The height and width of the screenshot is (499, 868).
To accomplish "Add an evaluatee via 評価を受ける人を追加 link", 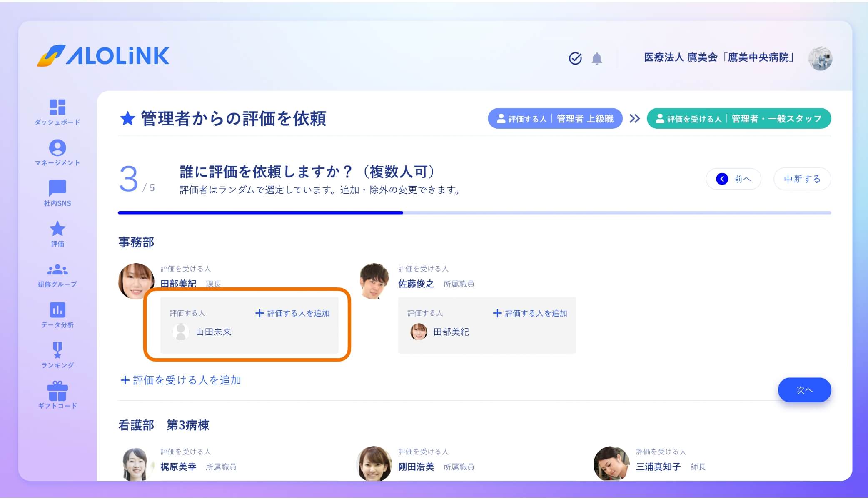I will point(180,380).
